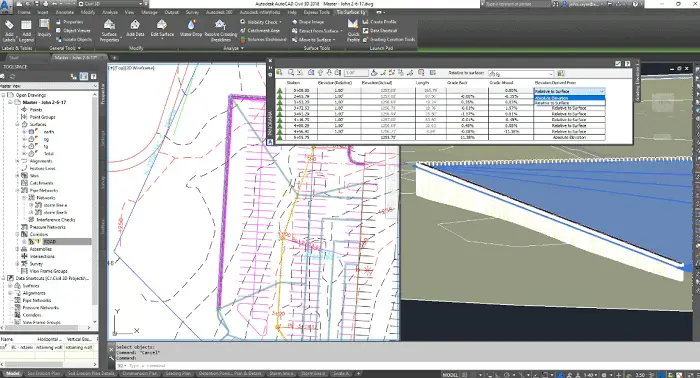The width and height of the screenshot is (700, 378).
Task: Open Grading Creation Tools
Action: click(389, 39)
